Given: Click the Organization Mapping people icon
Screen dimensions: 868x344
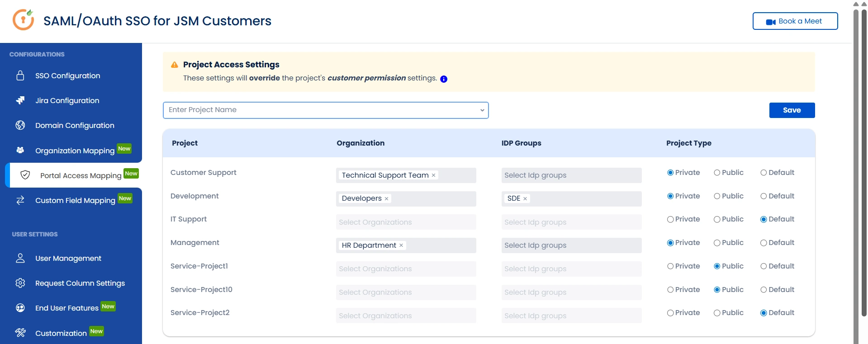Looking at the screenshot, I should [x=20, y=150].
